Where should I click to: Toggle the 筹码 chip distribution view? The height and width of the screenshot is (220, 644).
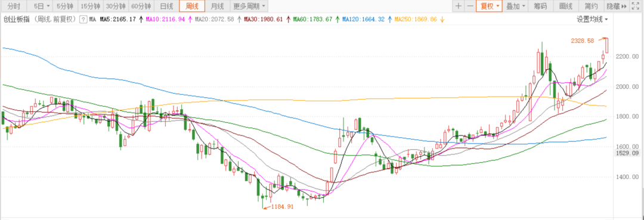[540, 6]
